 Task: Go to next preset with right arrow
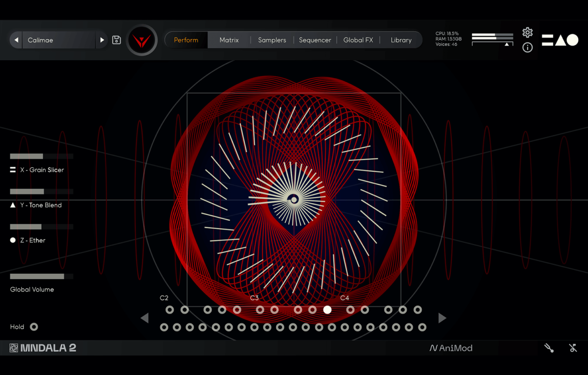coord(102,40)
